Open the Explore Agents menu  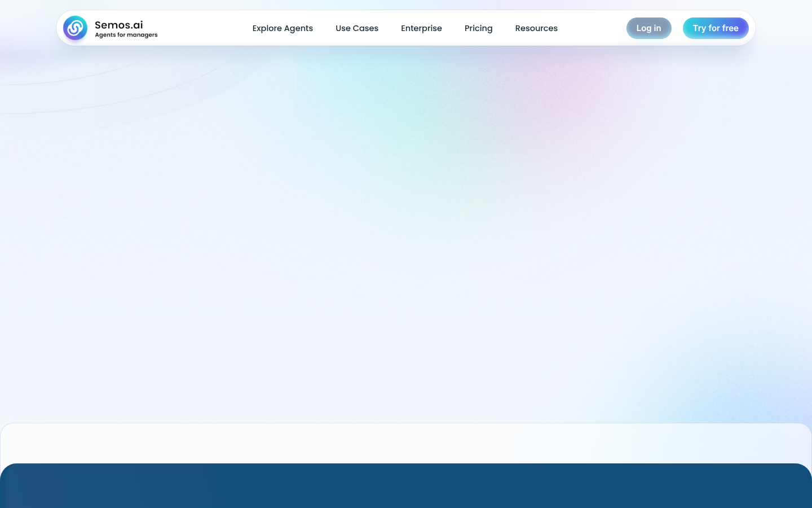pyautogui.click(x=283, y=28)
